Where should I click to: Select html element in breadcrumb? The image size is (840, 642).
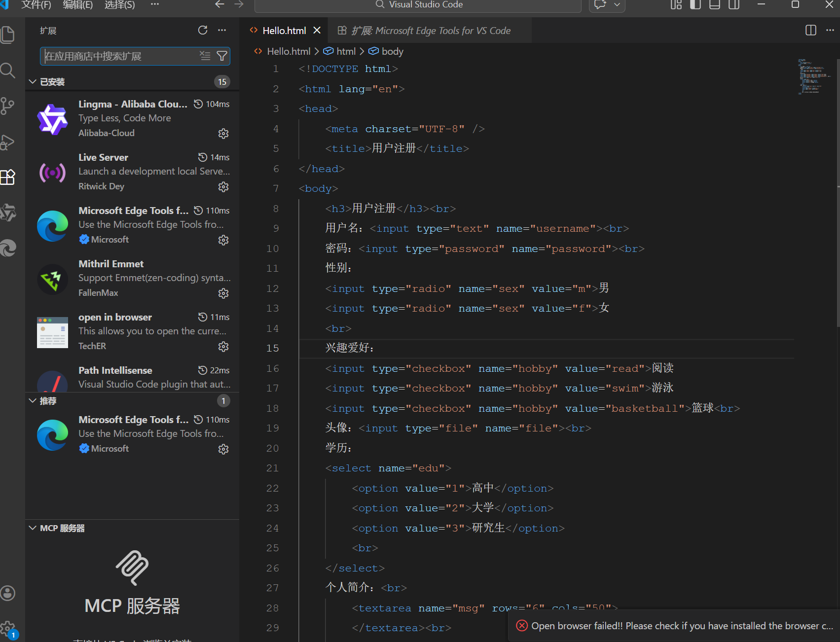click(346, 51)
